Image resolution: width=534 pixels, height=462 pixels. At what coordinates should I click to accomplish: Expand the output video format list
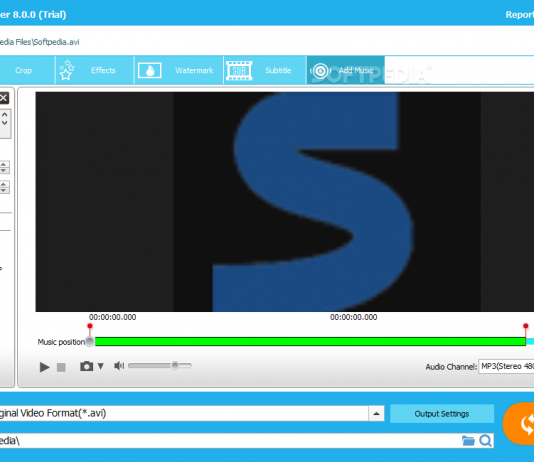tap(376, 414)
